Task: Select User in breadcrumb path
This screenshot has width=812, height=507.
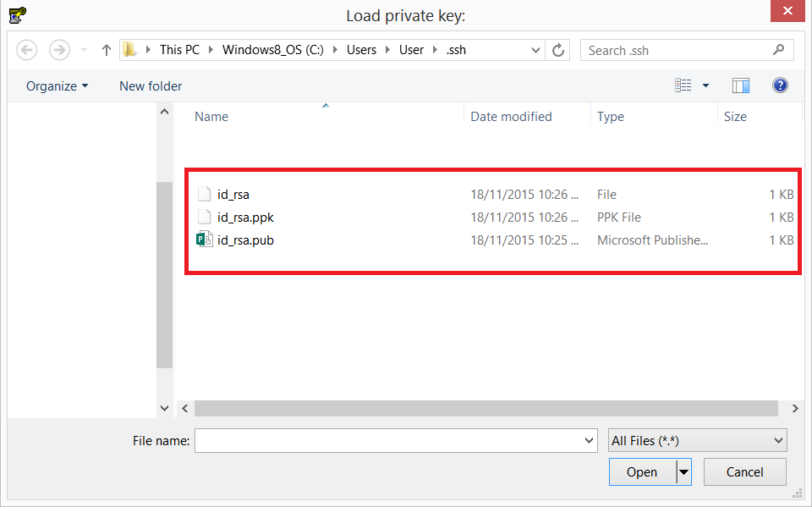Action: click(x=411, y=50)
